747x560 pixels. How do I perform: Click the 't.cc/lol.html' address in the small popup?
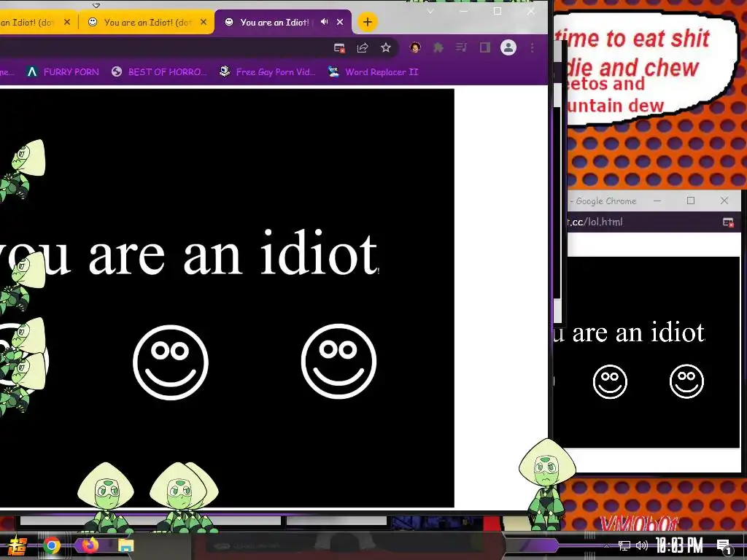pos(595,222)
